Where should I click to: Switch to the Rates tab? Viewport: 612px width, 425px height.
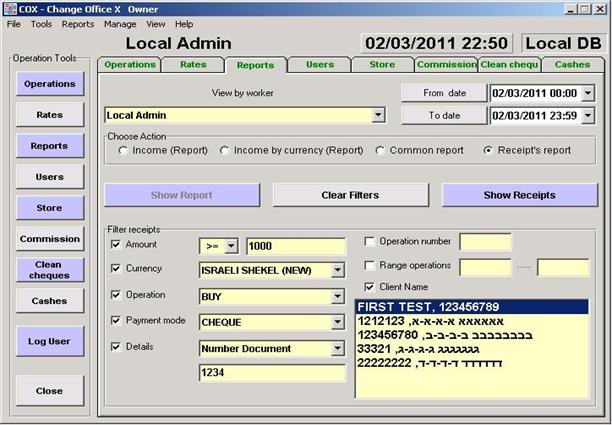(193, 65)
